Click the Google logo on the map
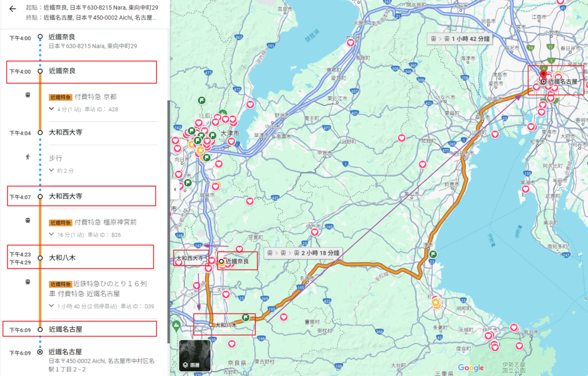Viewport: 588px width, 376px height. (471, 368)
